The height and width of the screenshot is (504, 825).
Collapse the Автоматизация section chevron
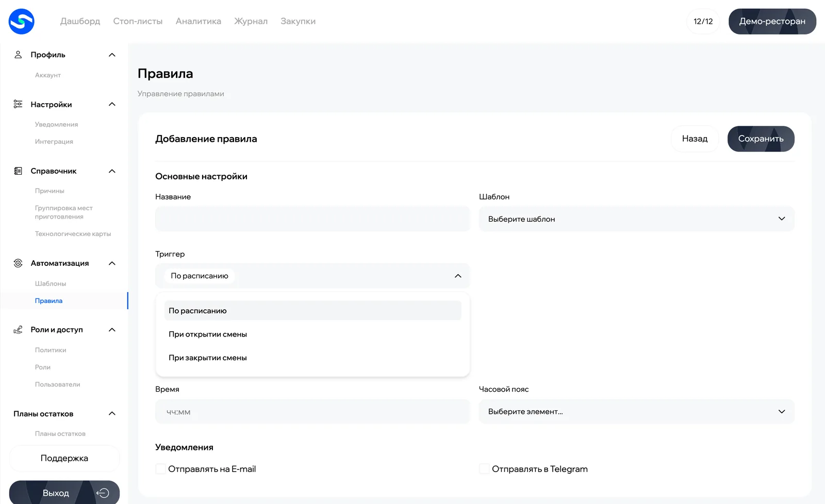pyautogui.click(x=112, y=263)
